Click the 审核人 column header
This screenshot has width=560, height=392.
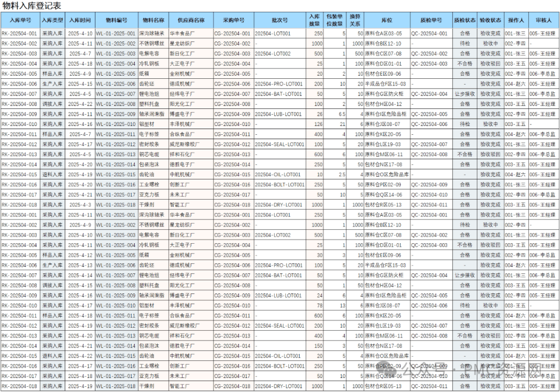click(543, 20)
